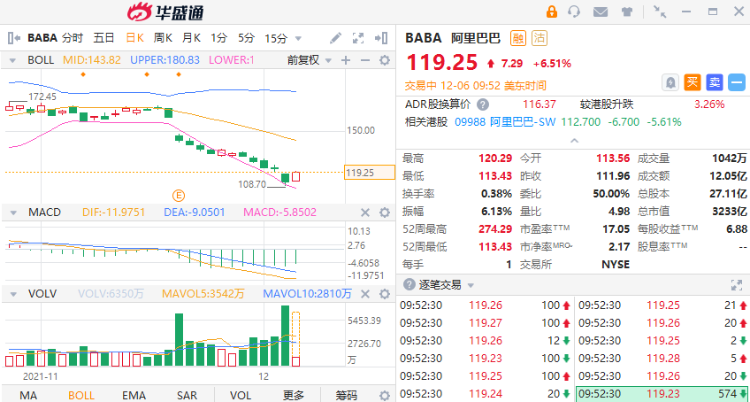The height and width of the screenshot is (402, 750).
Task: Click the 6.13% amplitude value
Action: coord(497,211)
